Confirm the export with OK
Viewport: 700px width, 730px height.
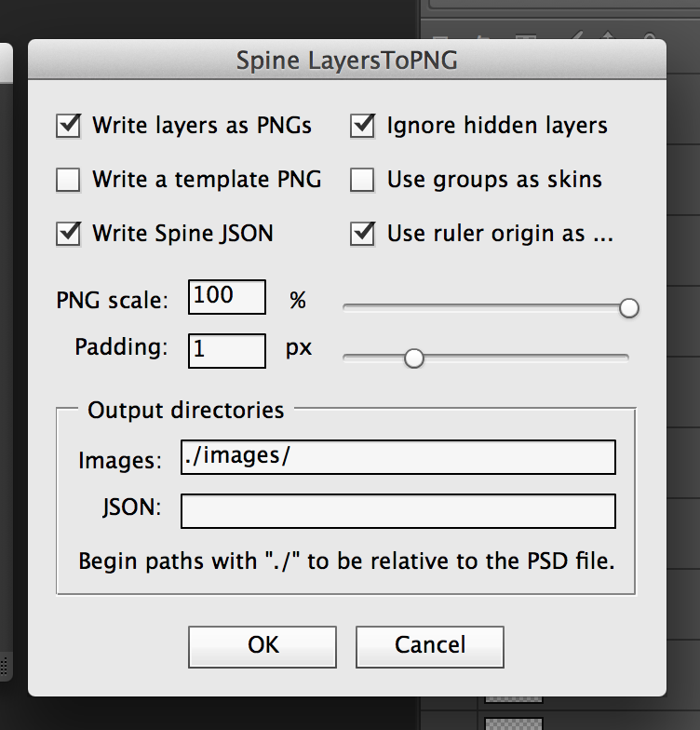(x=262, y=646)
